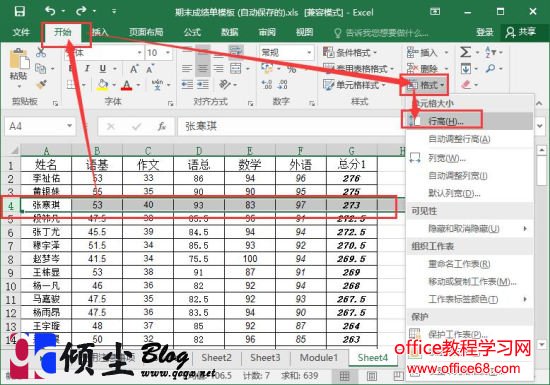Click formula bar containing 张寒琪
The height and width of the screenshot is (385, 550).
pos(290,126)
